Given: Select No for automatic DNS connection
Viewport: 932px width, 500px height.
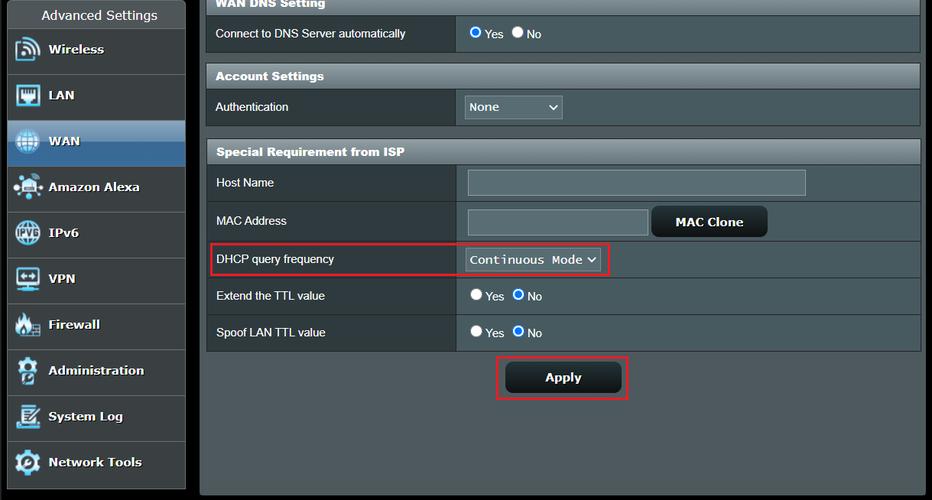Looking at the screenshot, I should click(x=518, y=33).
